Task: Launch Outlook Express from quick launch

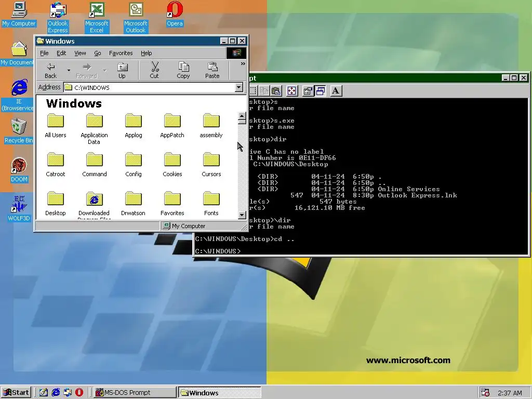Action: [x=68, y=393]
